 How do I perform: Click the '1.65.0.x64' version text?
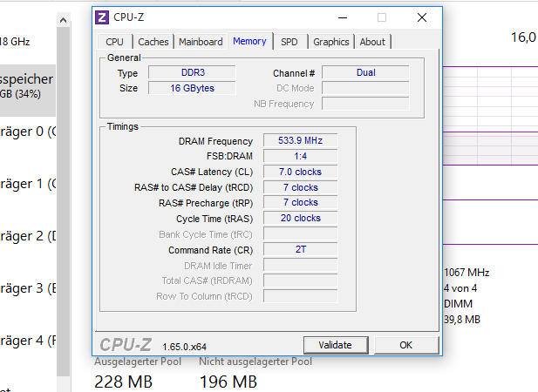click(x=185, y=347)
